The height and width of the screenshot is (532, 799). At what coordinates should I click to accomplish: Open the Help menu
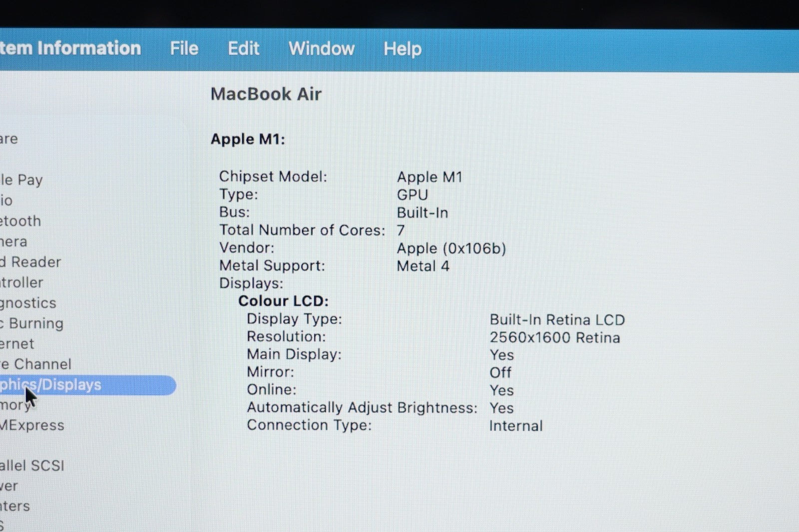(402, 49)
